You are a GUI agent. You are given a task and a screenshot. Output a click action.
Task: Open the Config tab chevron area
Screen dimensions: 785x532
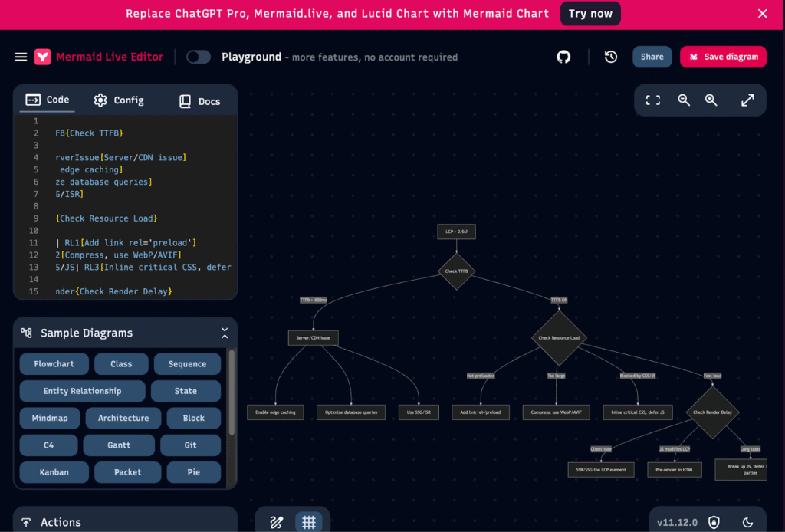click(x=118, y=100)
